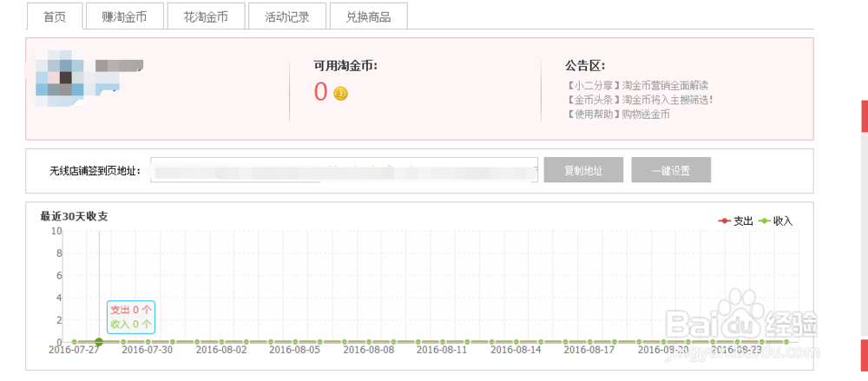The image size is (868, 381).
Task: Click the 最近30天收支 chart title
Action: click(74, 216)
